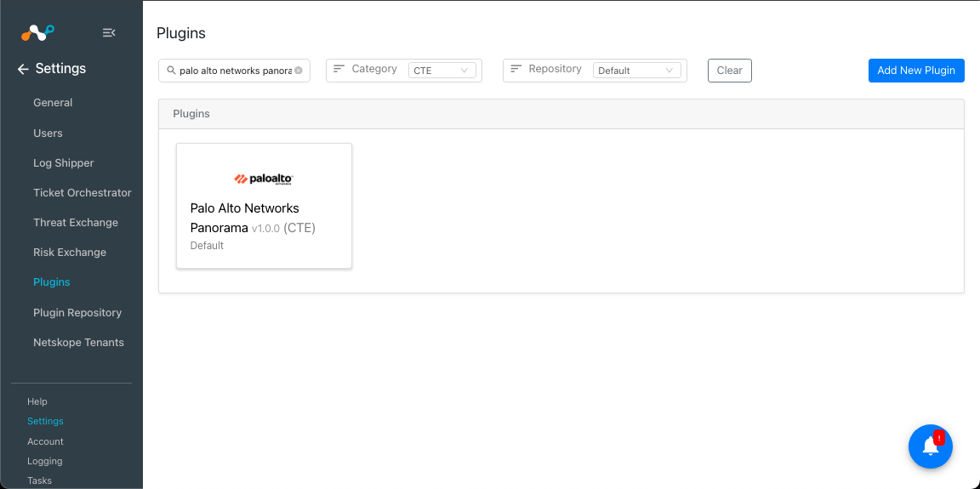Click the v1.0.0 version text

point(265,230)
